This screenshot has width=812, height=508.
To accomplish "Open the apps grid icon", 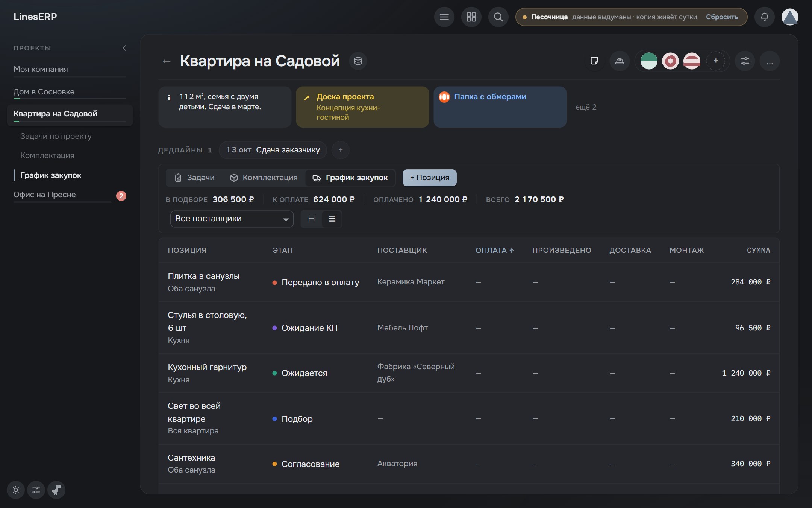I will 471,17.
